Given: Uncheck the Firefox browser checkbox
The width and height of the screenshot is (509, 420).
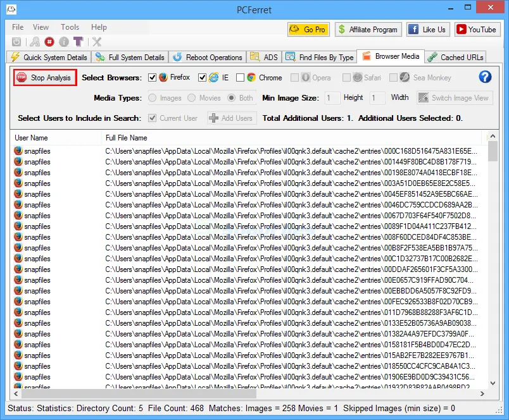Looking at the screenshot, I should pos(152,78).
